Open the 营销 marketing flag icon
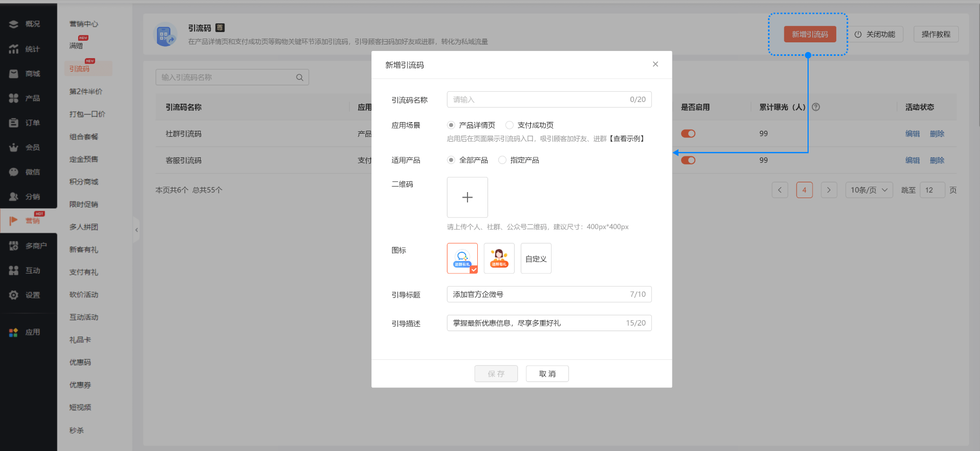980x451 pixels. click(x=14, y=221)
